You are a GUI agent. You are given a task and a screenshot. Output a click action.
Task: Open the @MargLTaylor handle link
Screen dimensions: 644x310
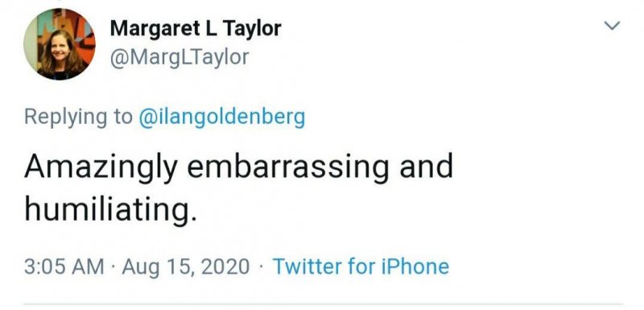coord(179,57)
